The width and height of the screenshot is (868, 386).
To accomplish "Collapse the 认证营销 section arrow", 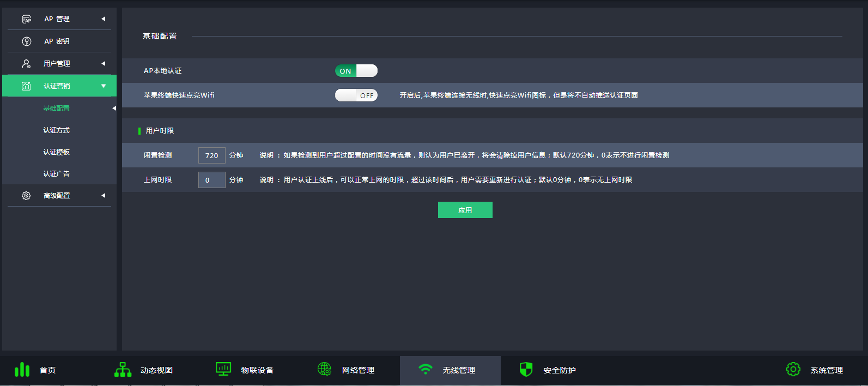I will click(x=103, y=86).
